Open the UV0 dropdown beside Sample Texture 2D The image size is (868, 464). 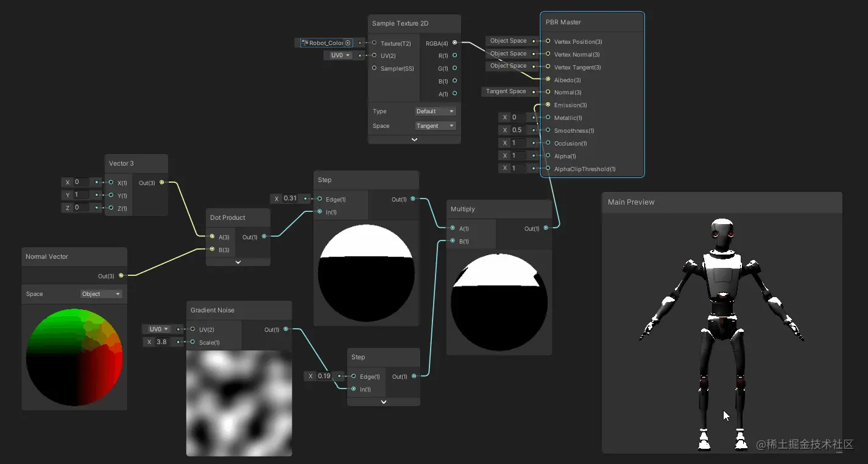coord(340,55)
